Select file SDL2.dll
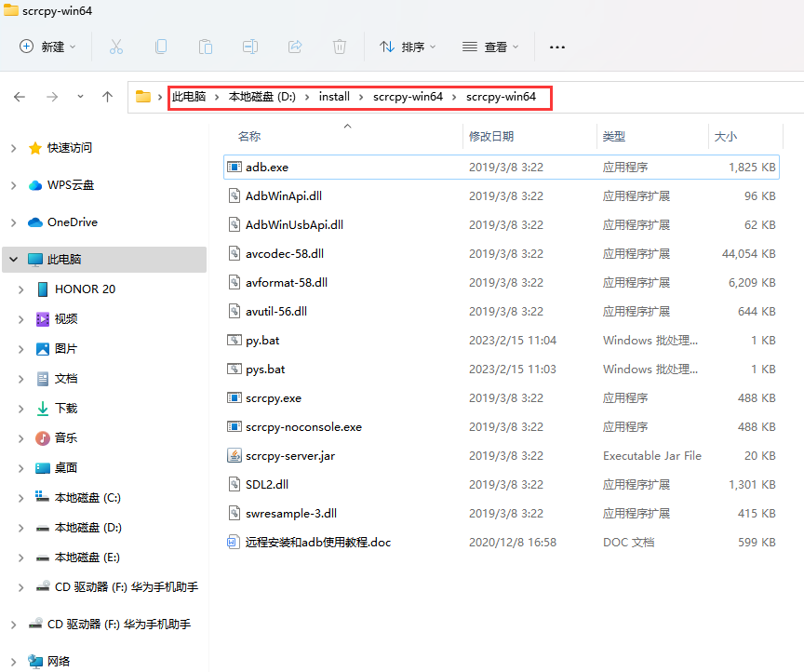 point(267,484)
